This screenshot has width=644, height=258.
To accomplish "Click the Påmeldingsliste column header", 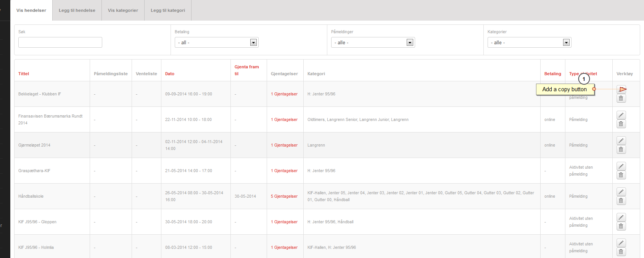I will 111,74.
